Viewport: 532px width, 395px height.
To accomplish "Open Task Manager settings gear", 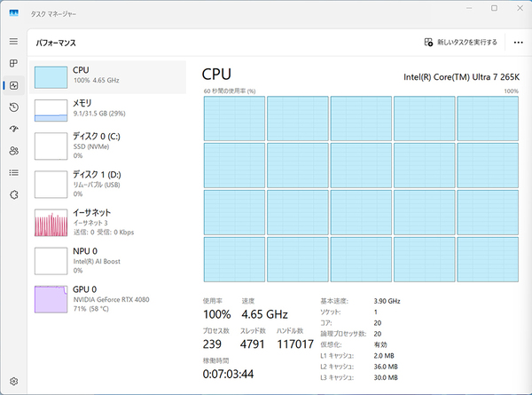I will 13,382.
